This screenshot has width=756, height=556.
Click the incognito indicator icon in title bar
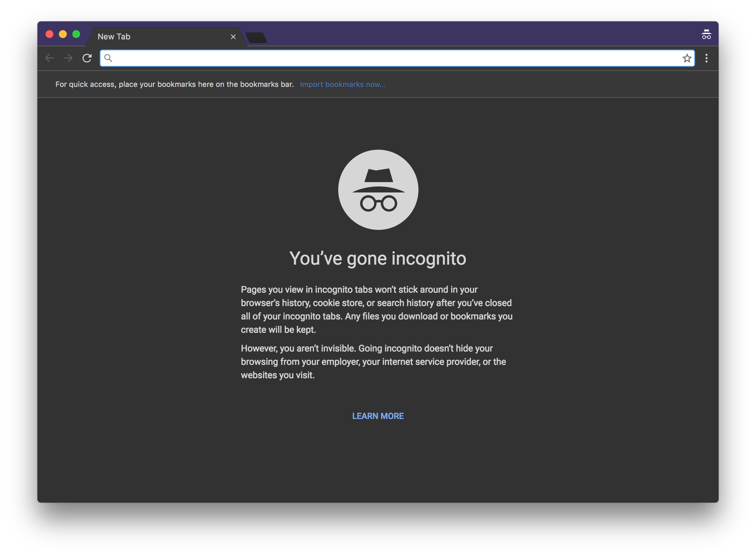(706, 34)
